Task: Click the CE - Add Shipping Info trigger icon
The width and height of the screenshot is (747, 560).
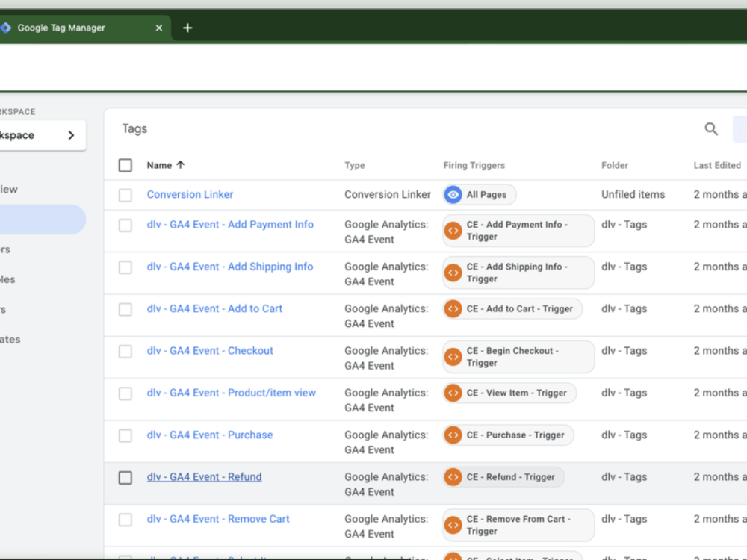Action: click(453, 273)
